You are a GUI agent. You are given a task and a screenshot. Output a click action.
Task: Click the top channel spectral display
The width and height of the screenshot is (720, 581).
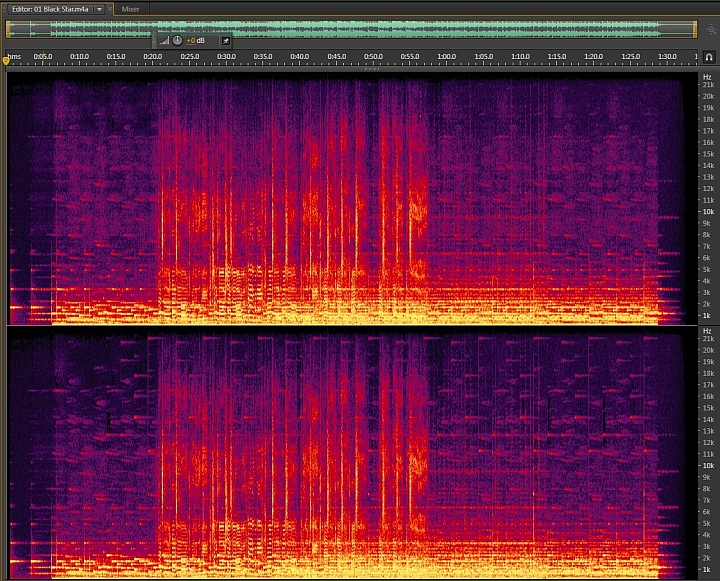pos(352,198)
